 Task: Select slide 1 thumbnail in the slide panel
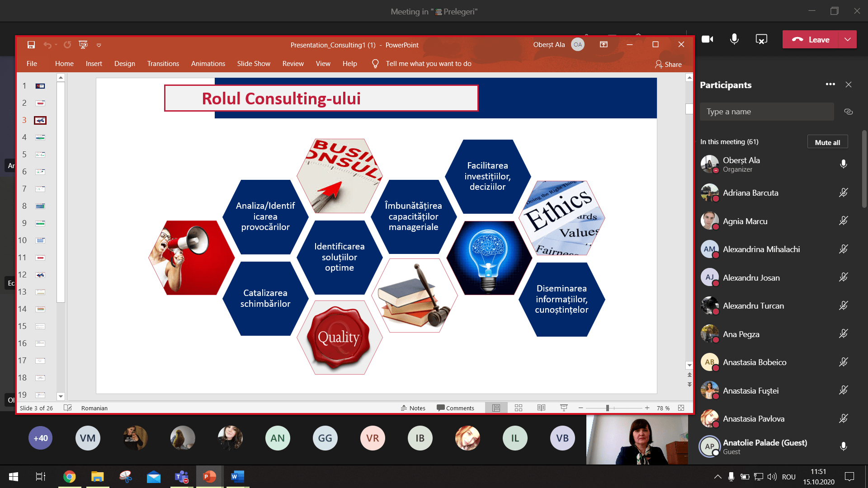pyautogui.click(x=40, y=86)
